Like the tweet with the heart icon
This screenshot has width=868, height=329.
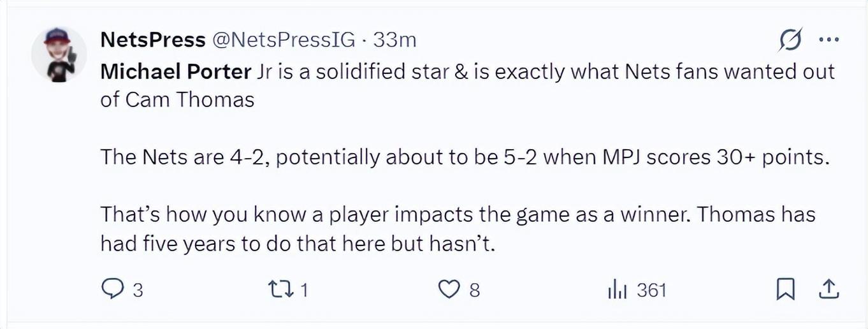point(449,290)
